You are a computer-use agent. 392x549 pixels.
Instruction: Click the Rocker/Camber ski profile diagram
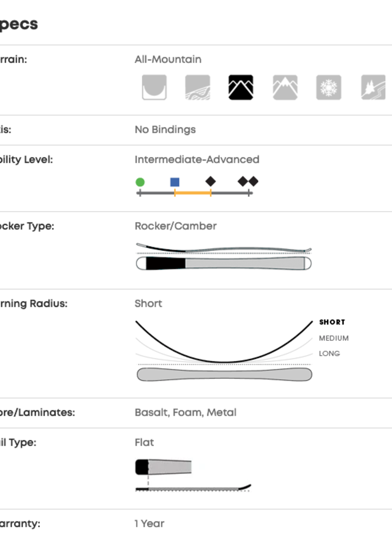[x=224, y=256]
